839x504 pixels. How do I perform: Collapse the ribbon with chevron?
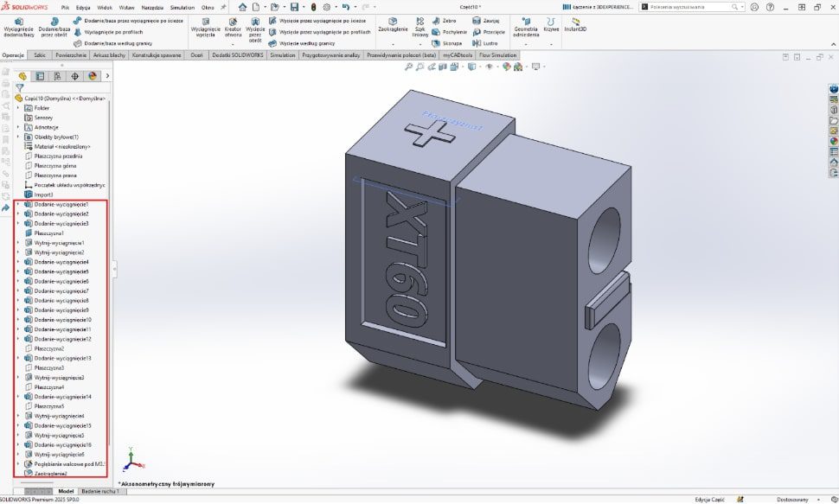tap(833, 44)
